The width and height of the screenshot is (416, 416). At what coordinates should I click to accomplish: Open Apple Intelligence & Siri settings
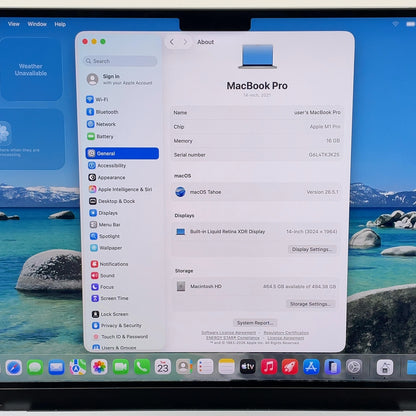(120, 189)
